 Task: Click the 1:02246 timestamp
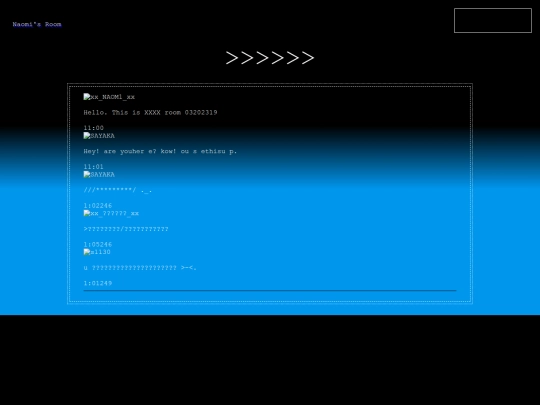point(98,206)
